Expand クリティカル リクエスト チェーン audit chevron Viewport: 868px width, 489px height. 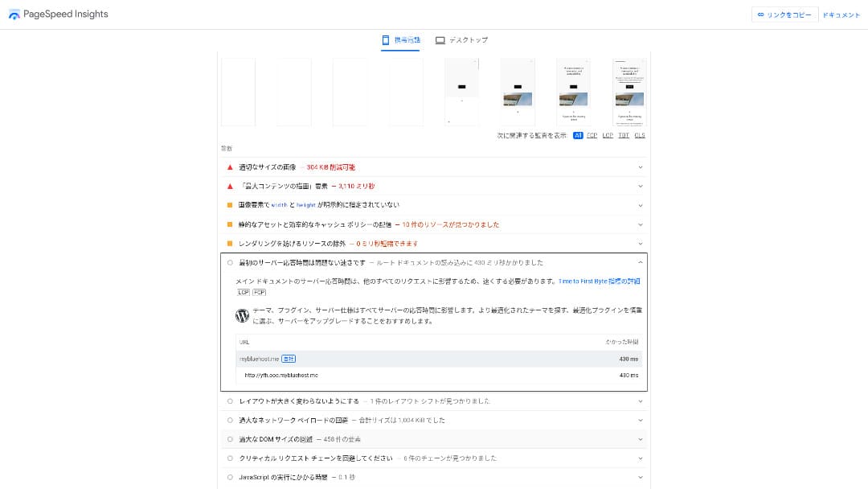coord(641,458)
